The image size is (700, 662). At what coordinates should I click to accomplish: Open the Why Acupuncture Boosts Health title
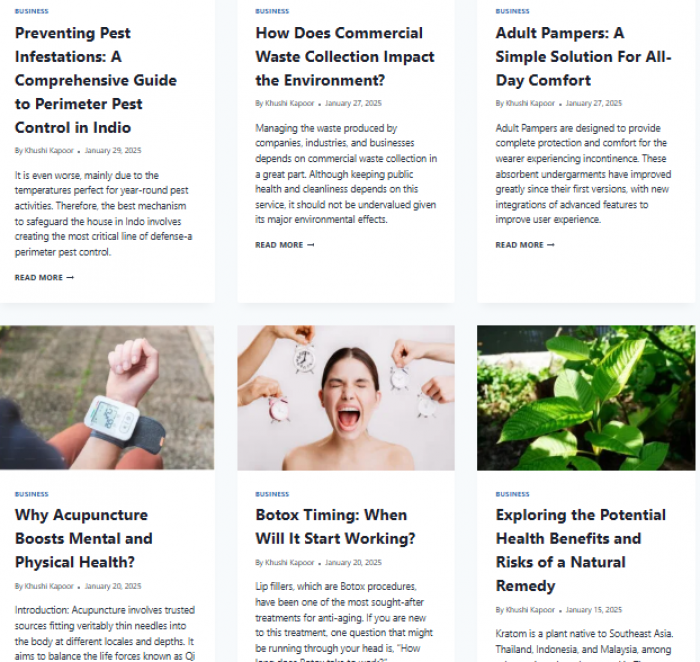tap(83, 538)
